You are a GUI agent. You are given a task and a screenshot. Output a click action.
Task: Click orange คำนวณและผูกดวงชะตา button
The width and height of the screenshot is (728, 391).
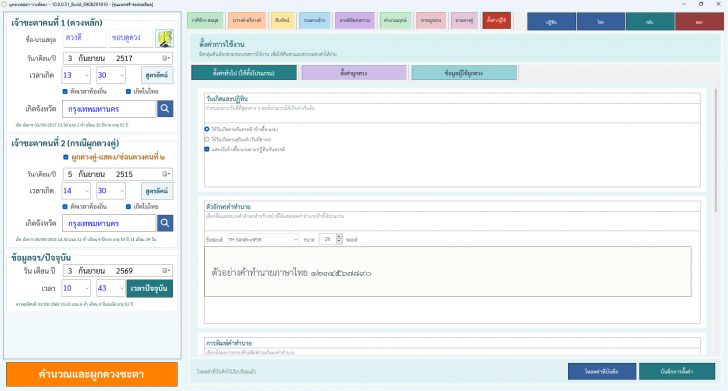tap(92, 374)
